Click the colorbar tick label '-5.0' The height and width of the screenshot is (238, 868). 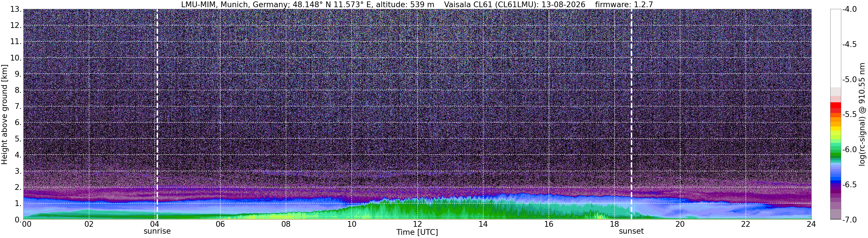pyautogui.click(x=850, y=79)
